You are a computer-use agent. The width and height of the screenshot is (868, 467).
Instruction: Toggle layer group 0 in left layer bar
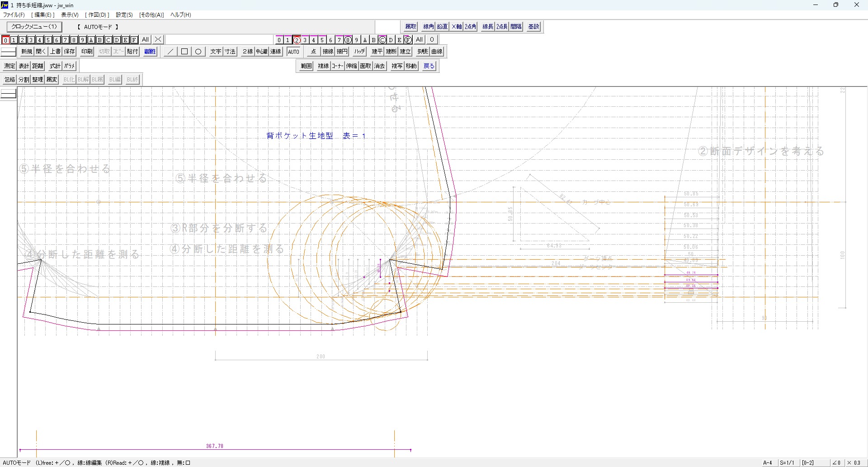(5, 40)
